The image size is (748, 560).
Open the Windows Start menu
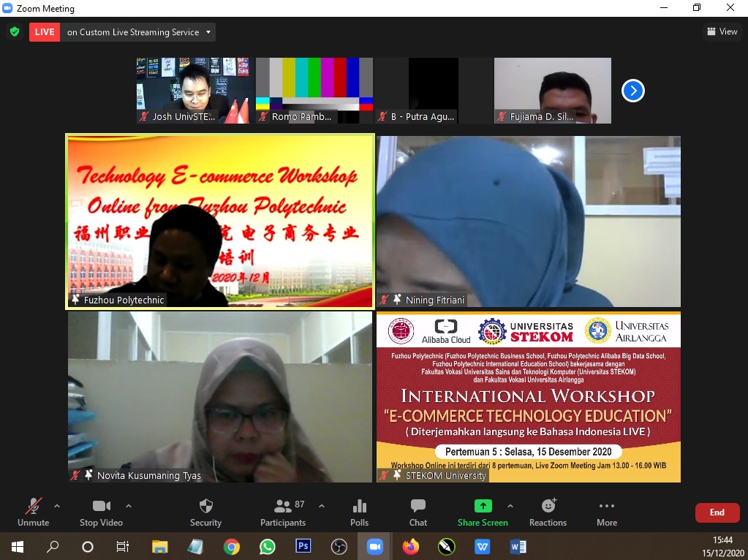click(x=17, y=547)
